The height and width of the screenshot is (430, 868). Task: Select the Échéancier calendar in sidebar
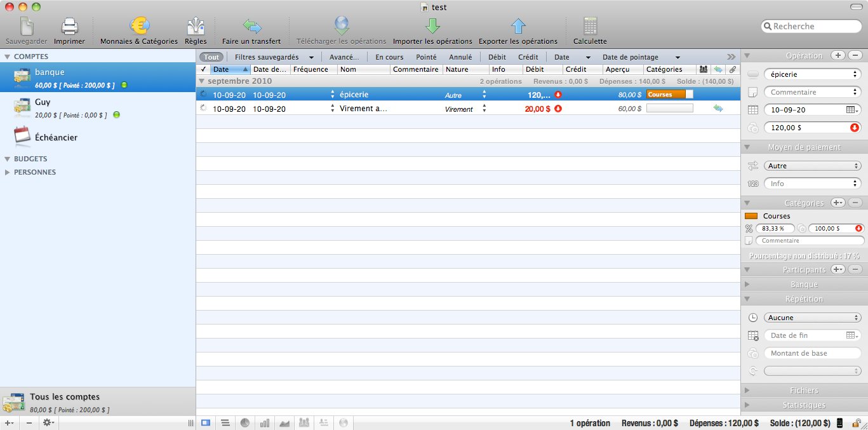[x=22, y=137]
